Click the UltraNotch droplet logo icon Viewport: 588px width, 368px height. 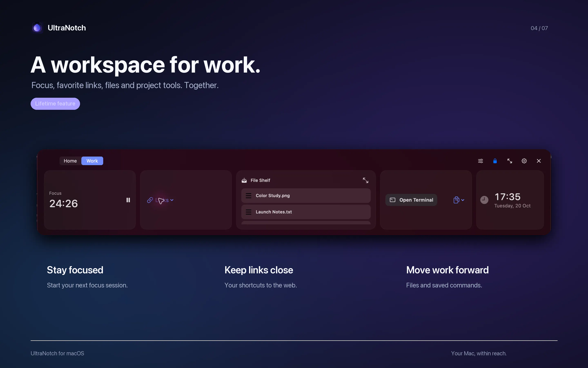point(37,28)
